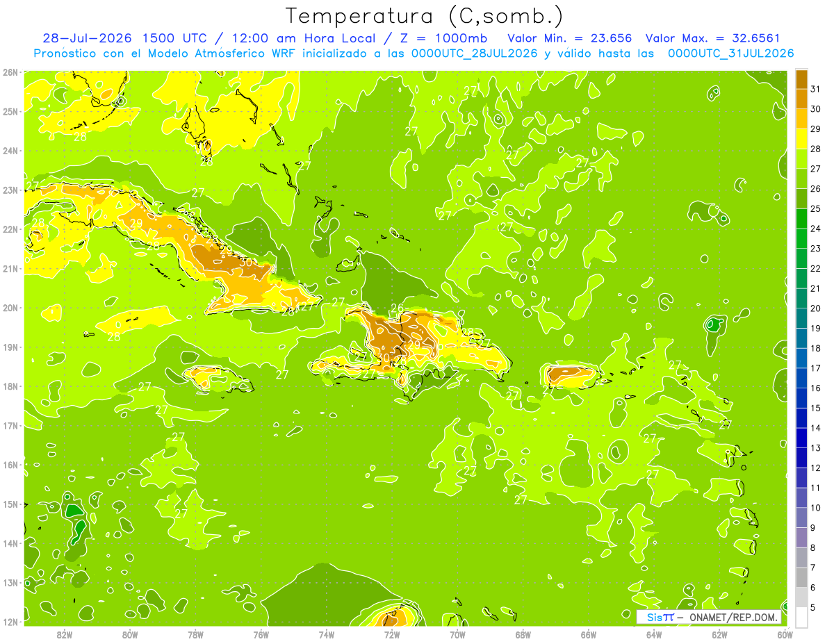Click the yellow legend swatch between 28 and 29
This screenshot has width=834, height=644.
(x=801, y=139)
